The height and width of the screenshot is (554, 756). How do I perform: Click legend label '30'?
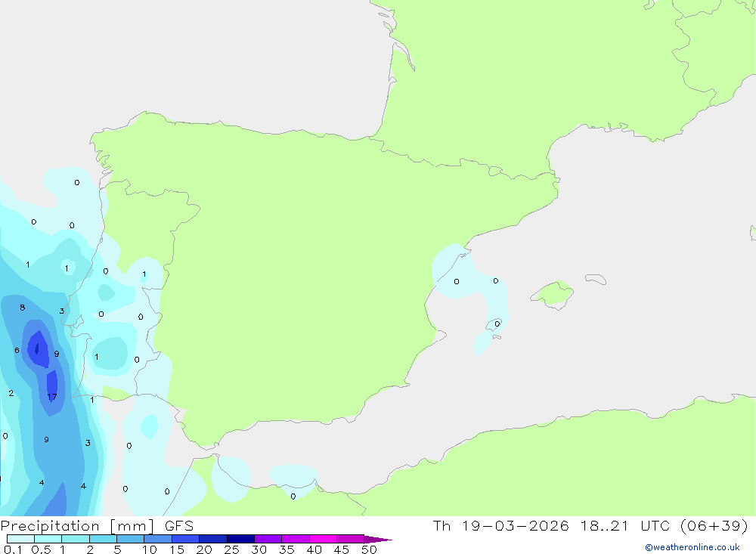(259, 549)
